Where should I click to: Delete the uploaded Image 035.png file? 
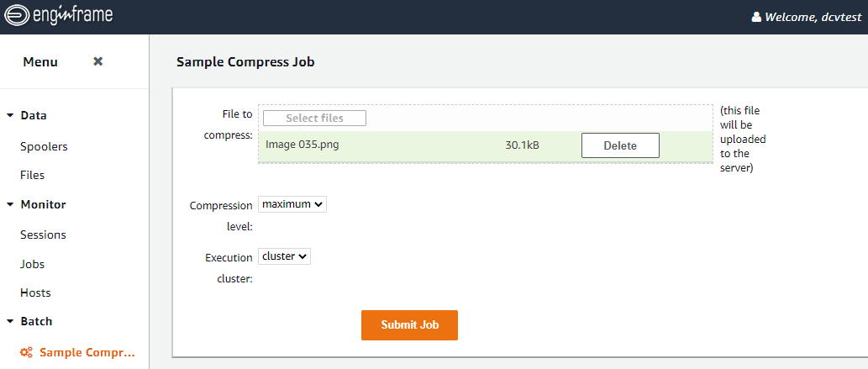(620, 145)
